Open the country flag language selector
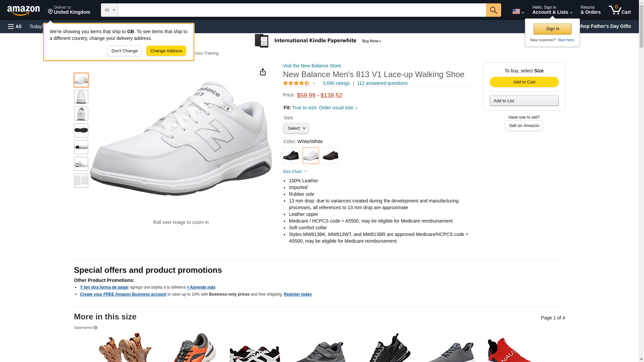 pos(518,11)
